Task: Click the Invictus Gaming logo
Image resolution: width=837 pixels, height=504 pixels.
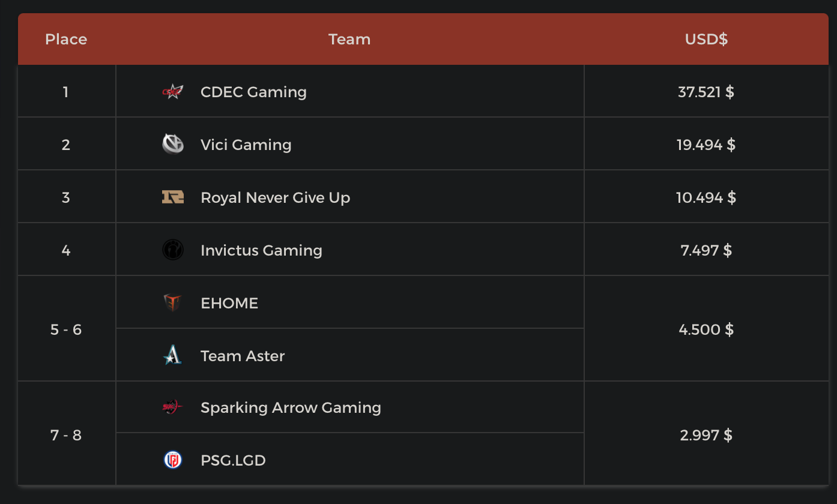Action: tap(173, 250)
